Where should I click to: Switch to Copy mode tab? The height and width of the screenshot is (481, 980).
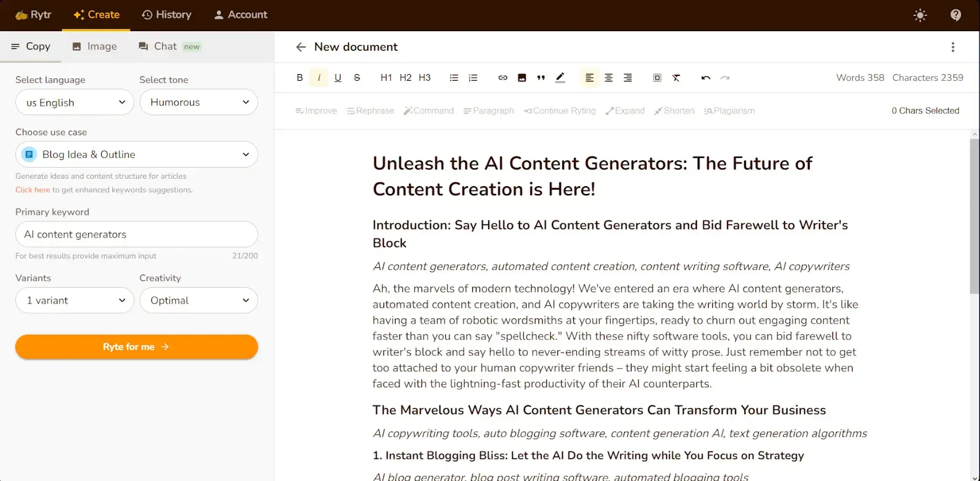click(x=31, y=47)
